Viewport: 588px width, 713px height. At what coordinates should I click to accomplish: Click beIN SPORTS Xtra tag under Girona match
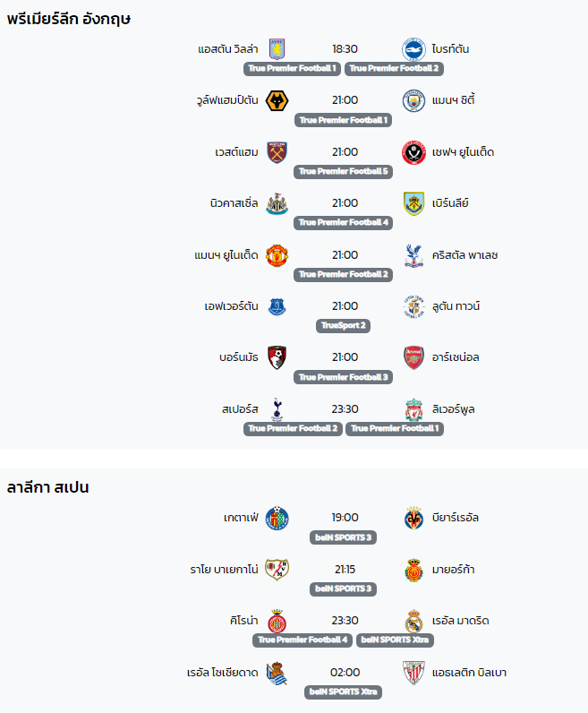click(x=395, y=640)
